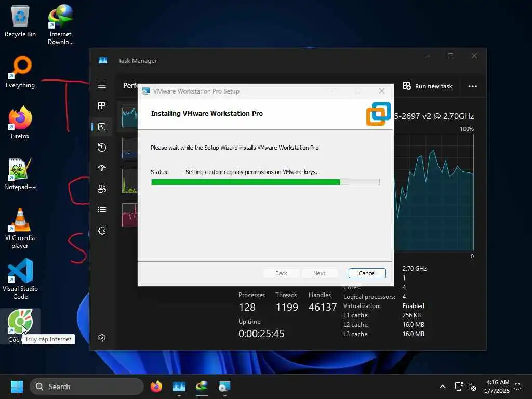The height and width of the screenshot is (399, 532).
Task: Click the Handles count 46137
Action: (322, 308)
